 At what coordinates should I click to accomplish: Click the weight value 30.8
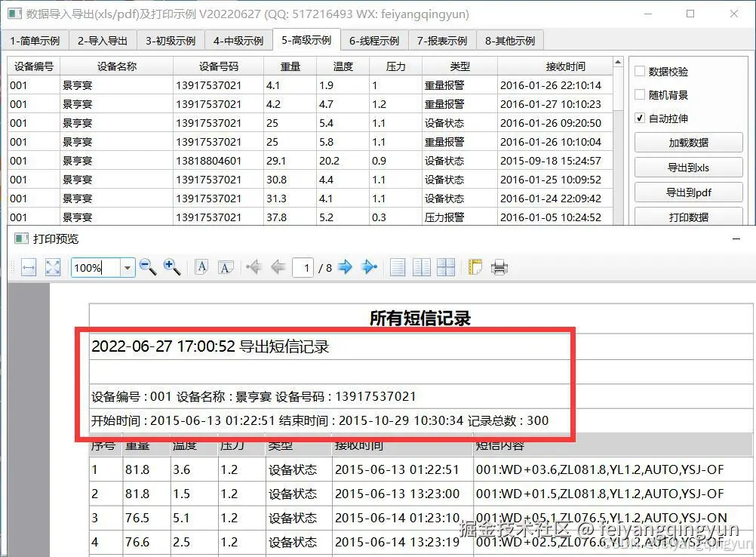point(290,180)
